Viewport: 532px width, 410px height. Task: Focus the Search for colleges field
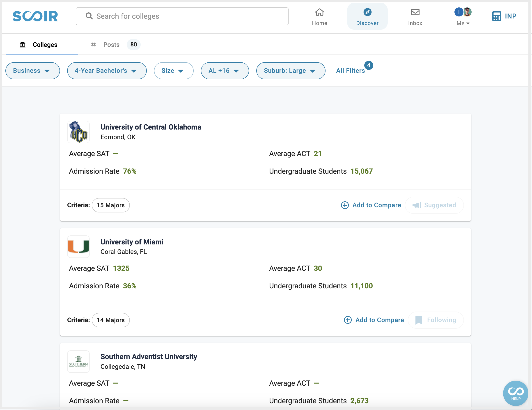pos(182,16)
